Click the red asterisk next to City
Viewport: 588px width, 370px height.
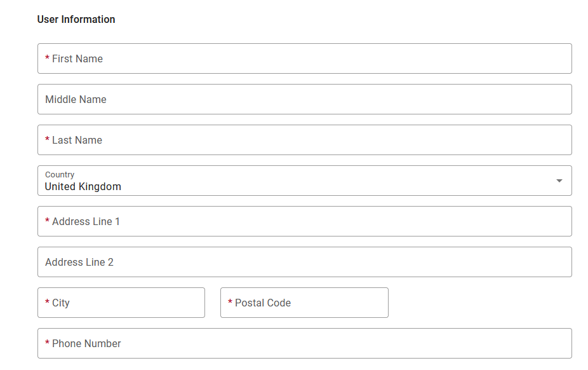pyautogui.click(x=47, y=302)
